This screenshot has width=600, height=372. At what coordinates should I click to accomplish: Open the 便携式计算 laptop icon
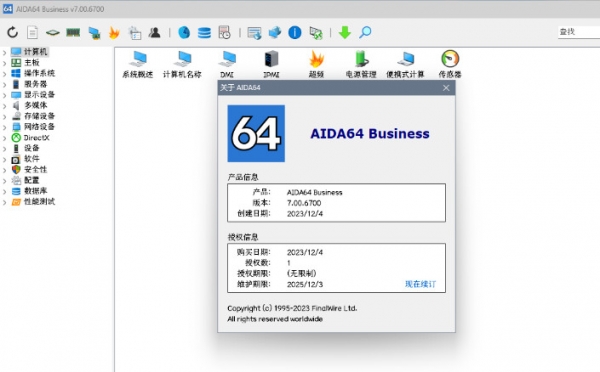[x=406, y=64]
